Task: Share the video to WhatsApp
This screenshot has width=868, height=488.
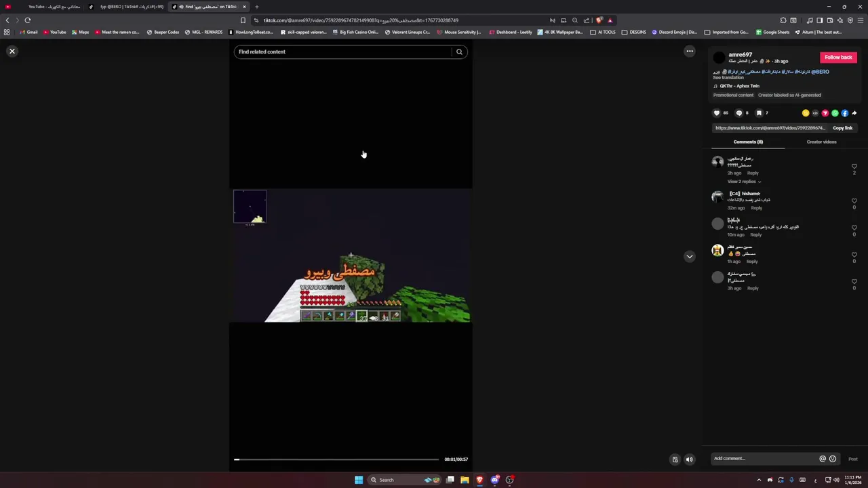Action: (x=835, y=113)
